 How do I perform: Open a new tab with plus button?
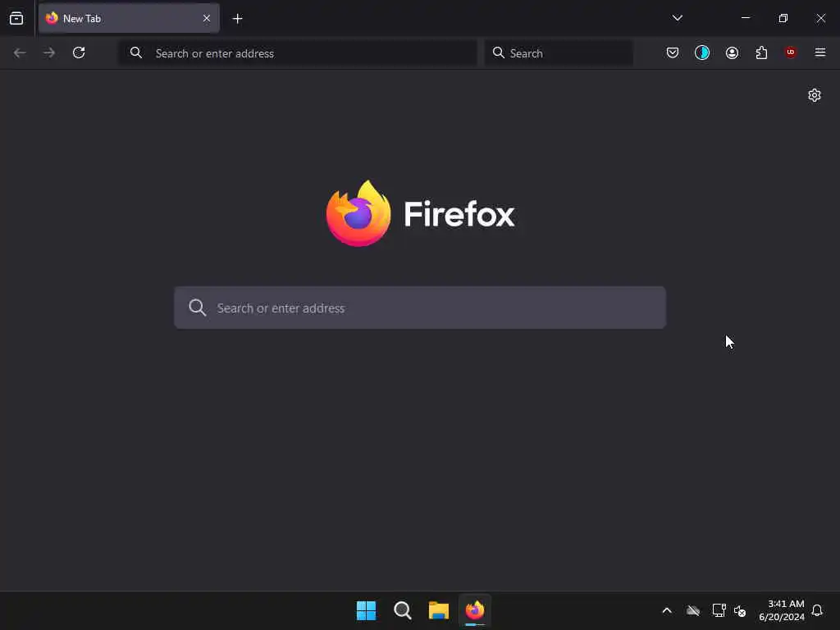pos(237,19)
